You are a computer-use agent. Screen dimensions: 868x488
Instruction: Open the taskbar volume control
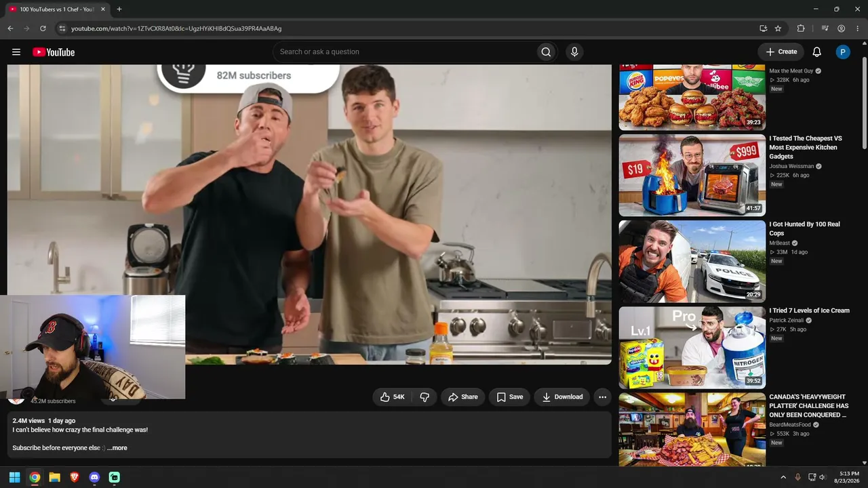(x=823, y=477)
